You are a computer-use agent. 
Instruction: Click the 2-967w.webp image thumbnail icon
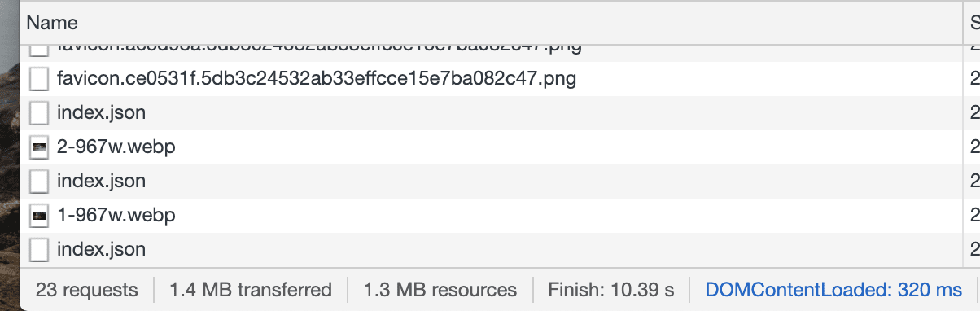[38, 148]
